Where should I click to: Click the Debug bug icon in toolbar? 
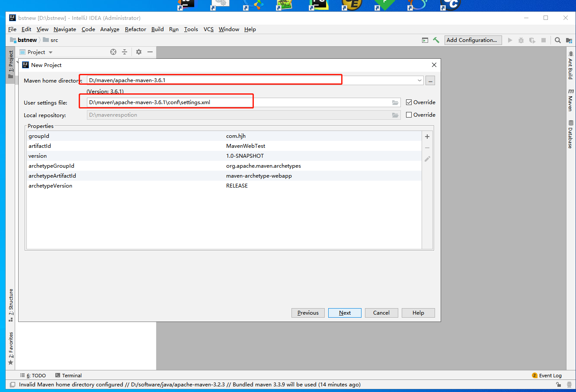[521, 40]
